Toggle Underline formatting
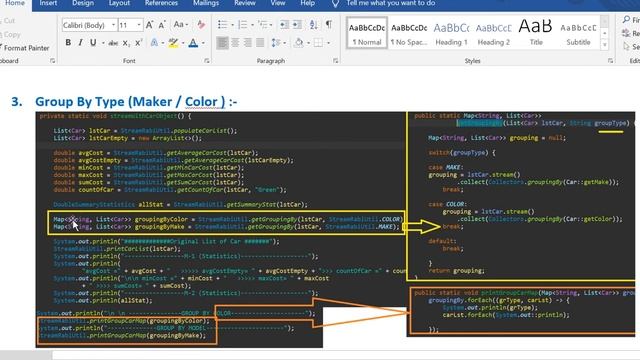The image size is (640, 360). coord(93,42)
